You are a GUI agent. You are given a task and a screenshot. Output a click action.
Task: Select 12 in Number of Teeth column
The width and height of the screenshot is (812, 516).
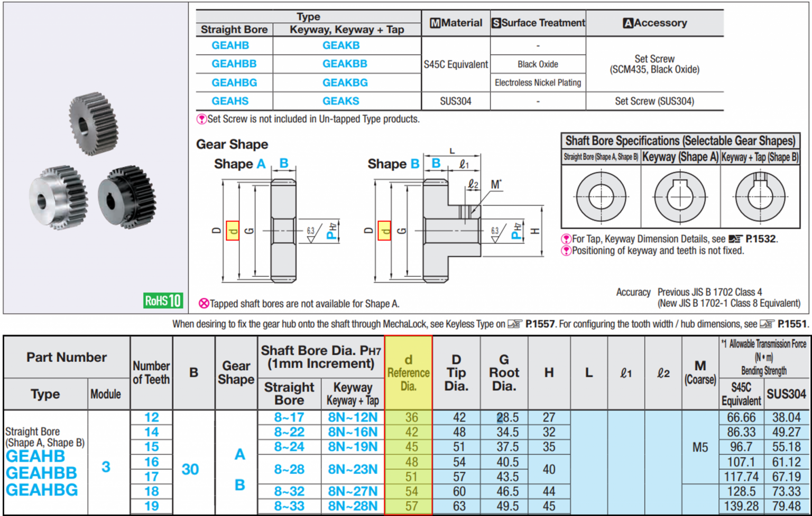151,417
